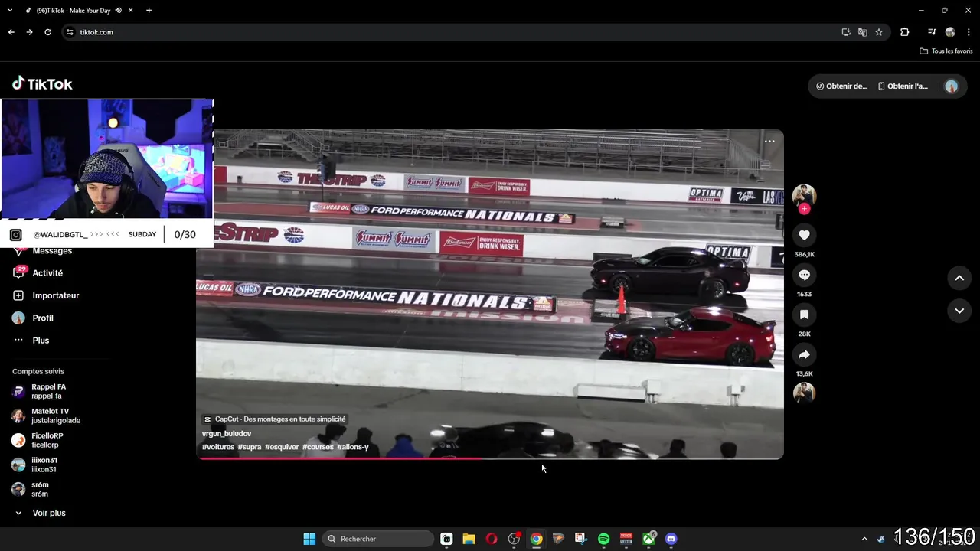
Task: Go to next video arrow
Action: pos(959,311)
